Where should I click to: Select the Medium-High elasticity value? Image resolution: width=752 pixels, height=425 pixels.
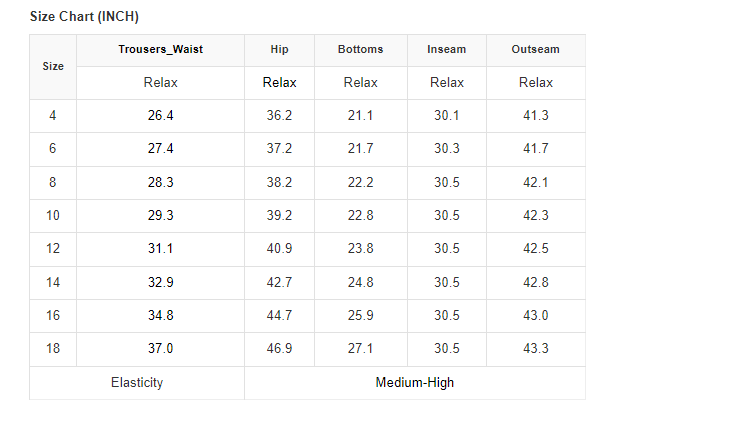pyautogui.click(x=414, y=382)
